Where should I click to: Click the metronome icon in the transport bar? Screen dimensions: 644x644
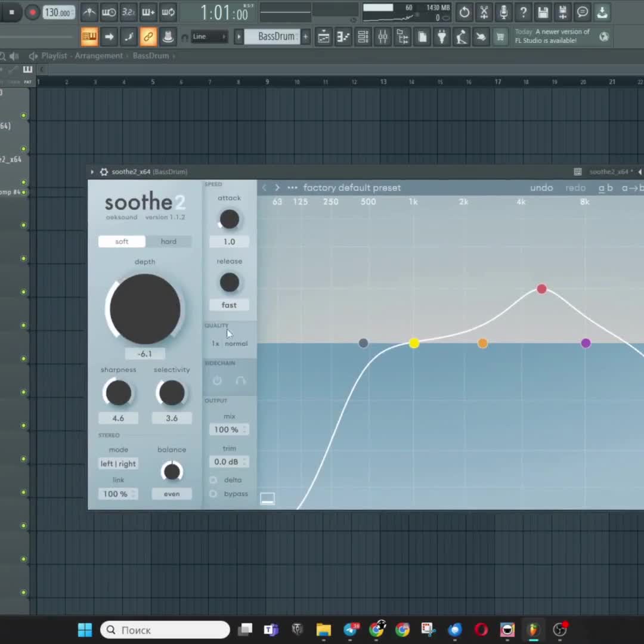88,12
